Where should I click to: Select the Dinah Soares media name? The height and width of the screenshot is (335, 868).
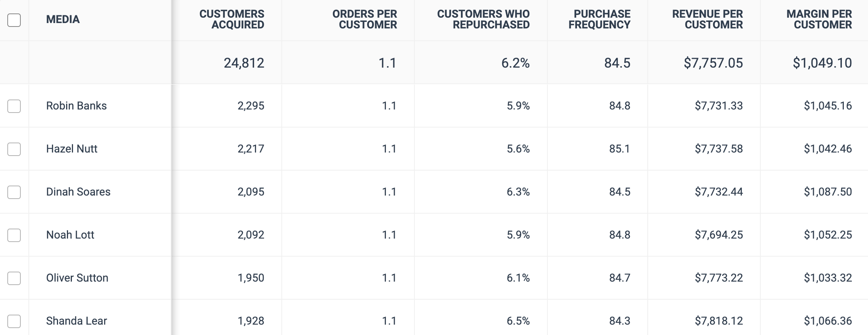tap(78, 192)
